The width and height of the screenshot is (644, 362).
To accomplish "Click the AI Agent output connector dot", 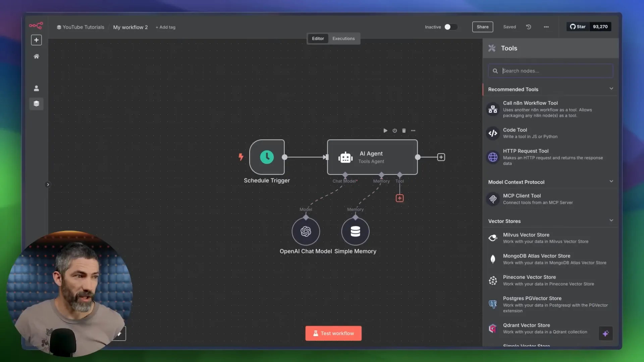I will (418, 157).
